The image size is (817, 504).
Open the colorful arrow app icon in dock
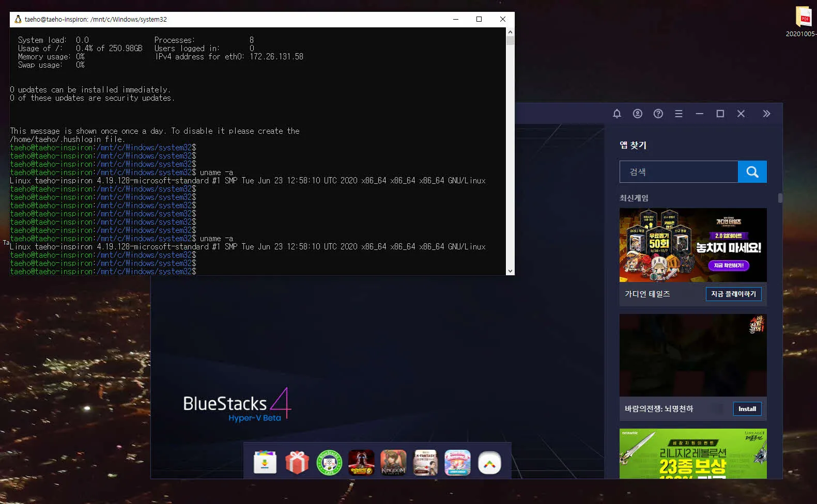click(489, 463)
